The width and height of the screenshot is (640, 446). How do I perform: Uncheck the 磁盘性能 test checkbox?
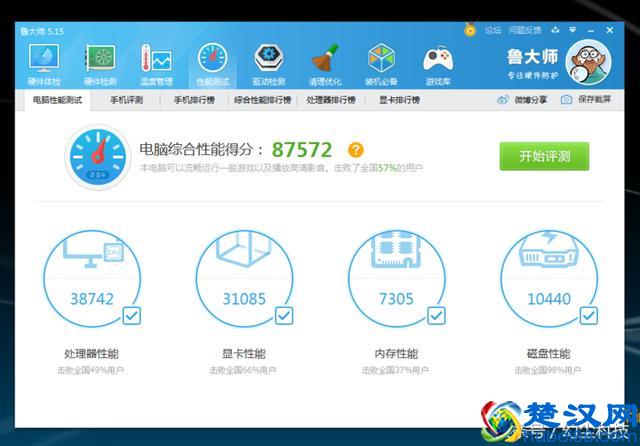(589, 315)
